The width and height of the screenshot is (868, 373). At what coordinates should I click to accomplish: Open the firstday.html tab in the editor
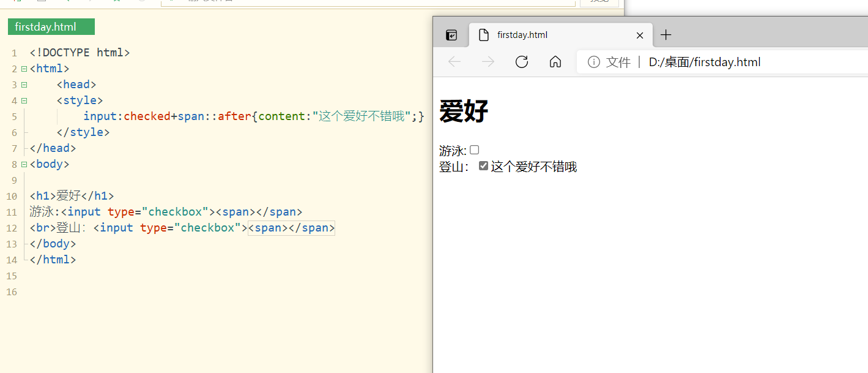click(51, 27)
